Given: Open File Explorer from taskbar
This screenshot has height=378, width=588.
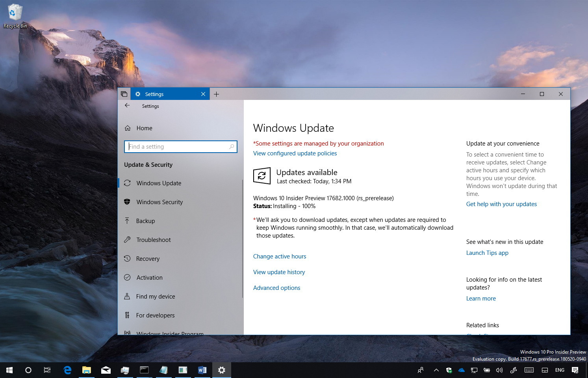Looking at the screenshot, I should tap(86, 370).
